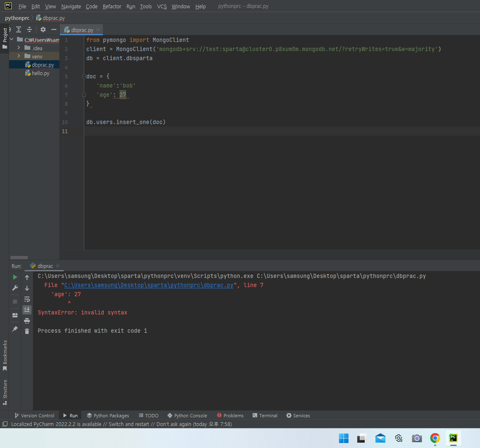Open the Refactor menu
Screen dimensions: 480x448
coord(112,6)
